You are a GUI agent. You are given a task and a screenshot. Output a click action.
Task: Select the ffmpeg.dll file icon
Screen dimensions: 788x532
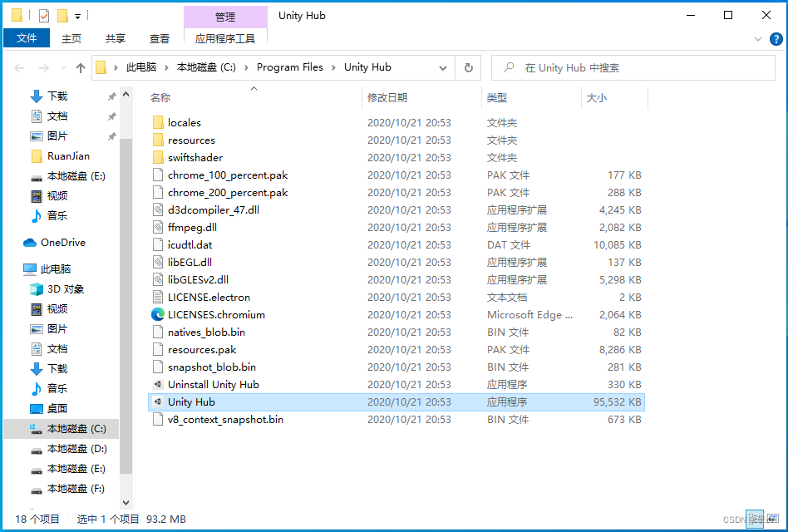coord(158,228)
